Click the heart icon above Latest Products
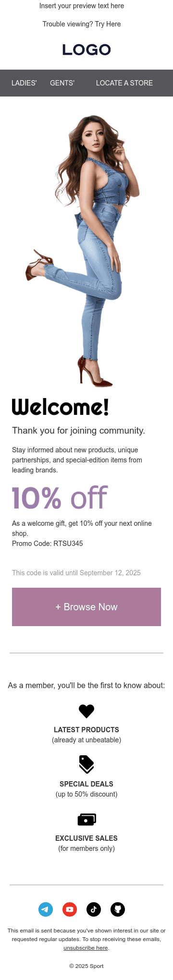 86,711
